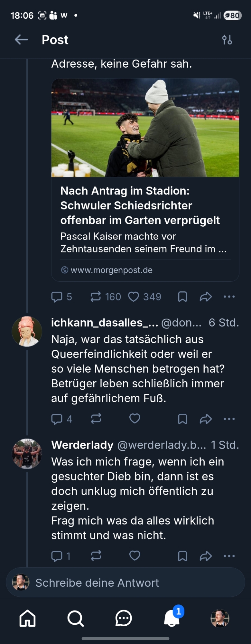
Task: Like the post with 349 likes
Action: (134, 297)
